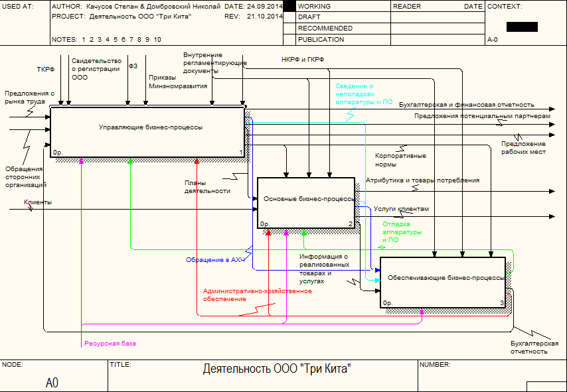The width and height of the screenshot is (567, 392).
Task: Click the 'Услуги клиентам' output label
Action: tap(402, 209)
